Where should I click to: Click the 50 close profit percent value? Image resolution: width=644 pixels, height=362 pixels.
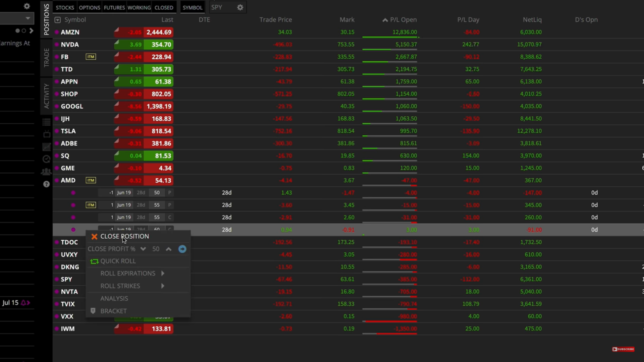pos(156,249)
